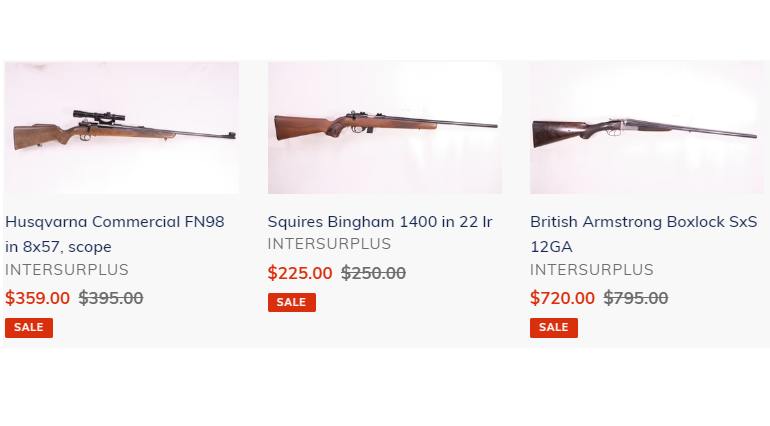Click the Squires Bingham 1400 product title

click(x=380, y=221)
